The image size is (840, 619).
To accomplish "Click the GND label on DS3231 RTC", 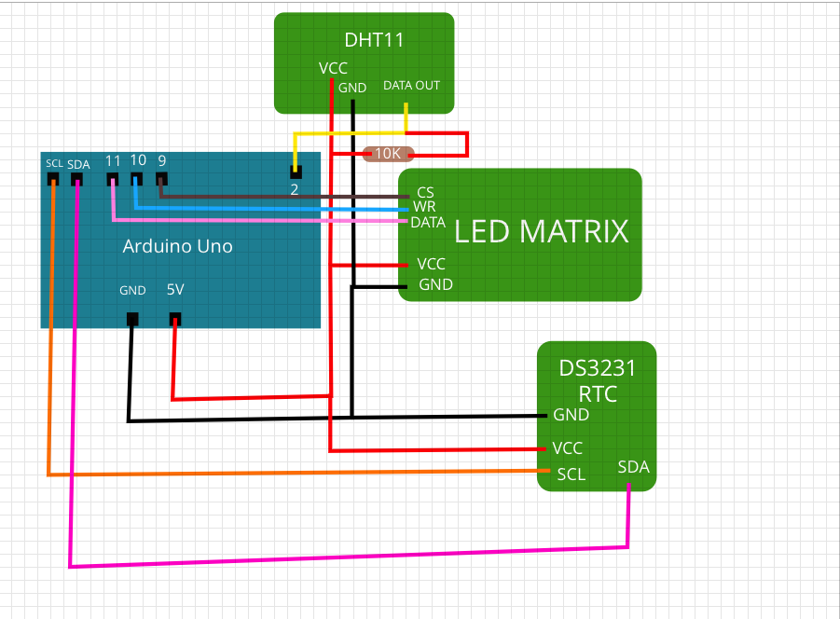I will 571,415.
